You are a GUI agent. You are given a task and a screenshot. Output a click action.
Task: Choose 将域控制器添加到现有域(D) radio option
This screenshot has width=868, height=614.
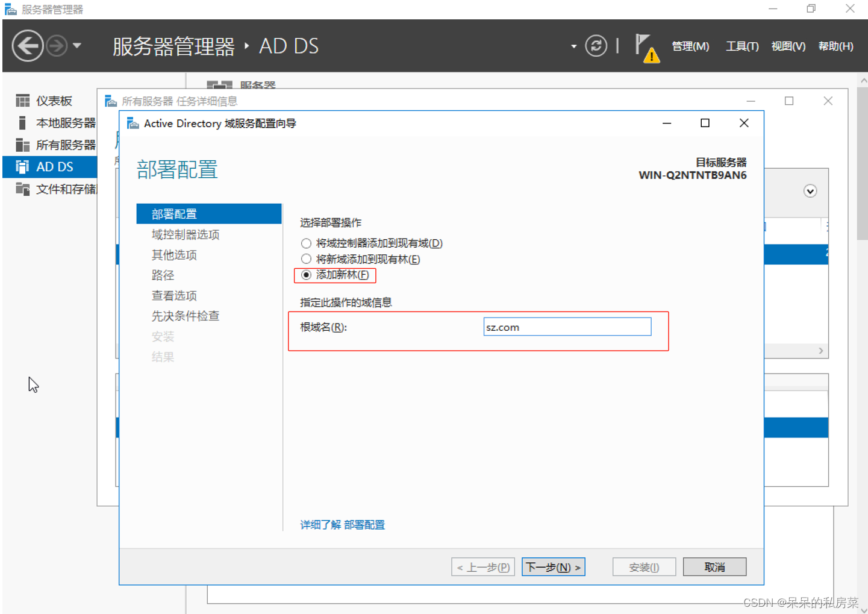pyautogui.click(x=306, y=243)
